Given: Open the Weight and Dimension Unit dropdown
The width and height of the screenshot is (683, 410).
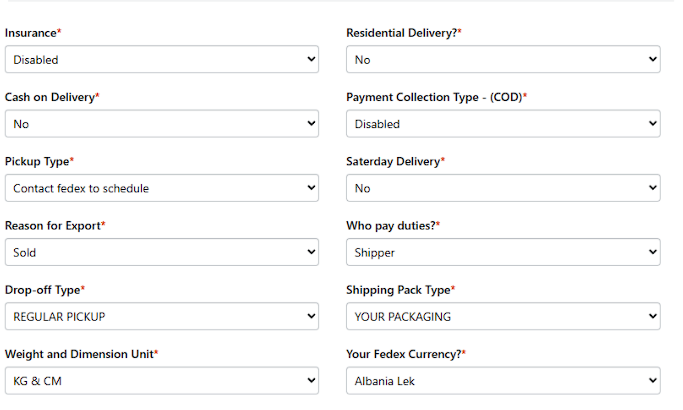Looking at the screenshot, I should tap(161, 381).
